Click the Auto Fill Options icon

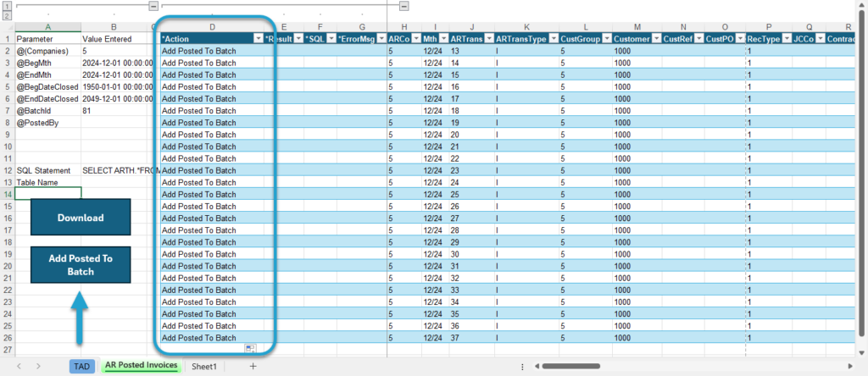click(250, 348)
